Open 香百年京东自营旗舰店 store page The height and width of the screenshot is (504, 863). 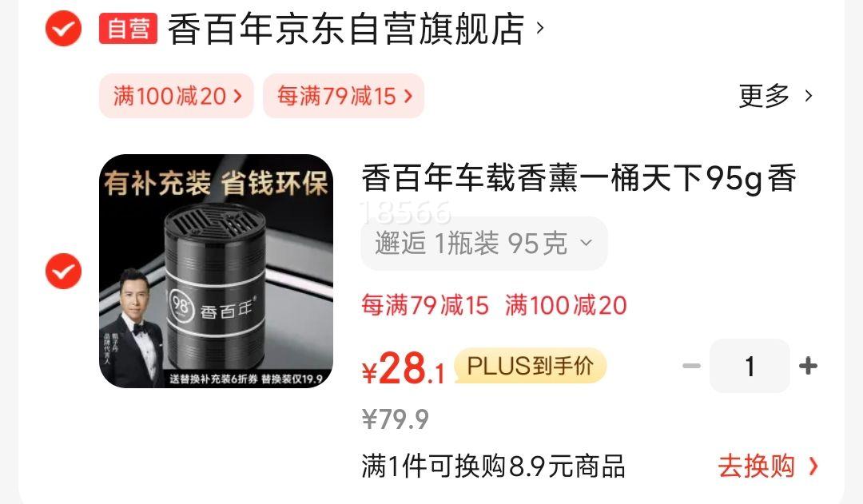pos(346,29)
